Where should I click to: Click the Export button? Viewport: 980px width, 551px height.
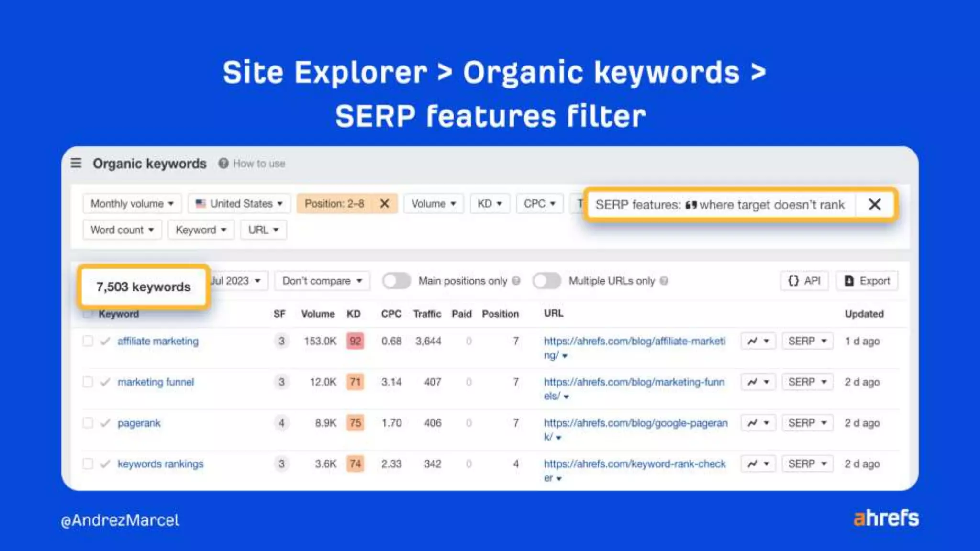[867, 281]
